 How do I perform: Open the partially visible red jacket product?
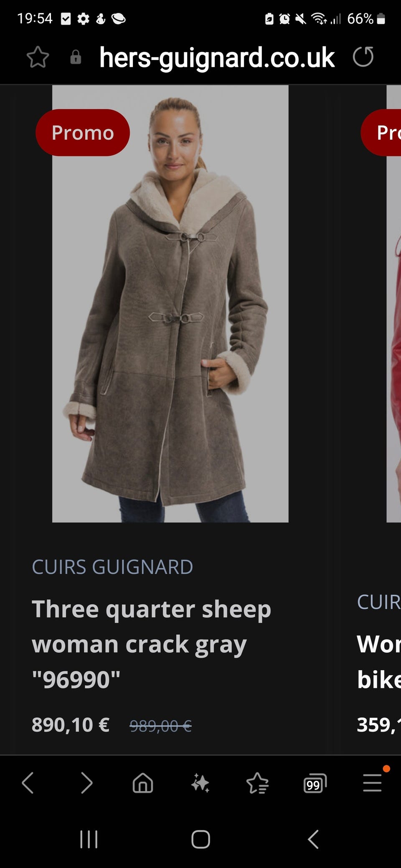pyautogui.click(x=393, y=304)
